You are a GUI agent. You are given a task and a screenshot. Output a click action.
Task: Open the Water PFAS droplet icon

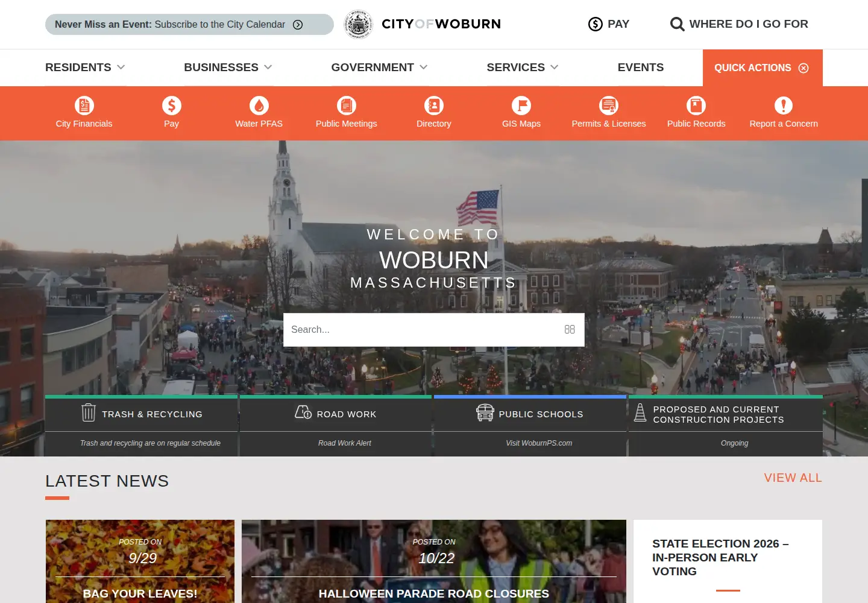coord(259,106)
